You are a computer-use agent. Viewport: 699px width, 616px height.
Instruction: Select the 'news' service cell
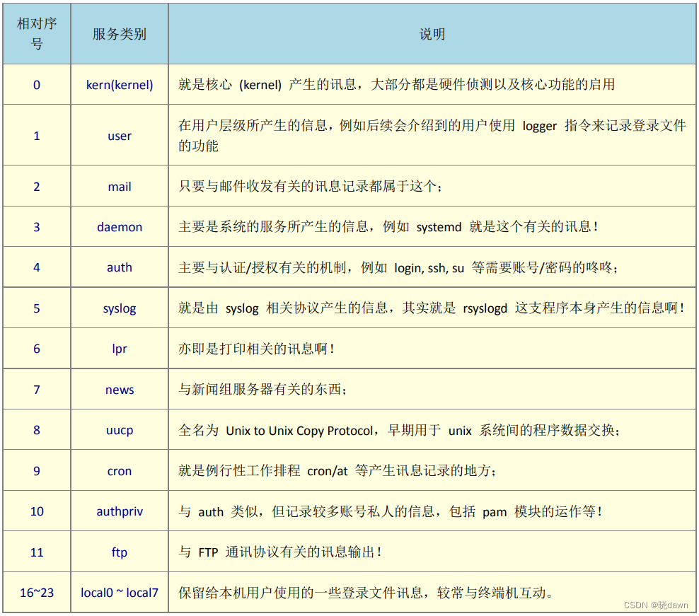(x=120, y=390)
